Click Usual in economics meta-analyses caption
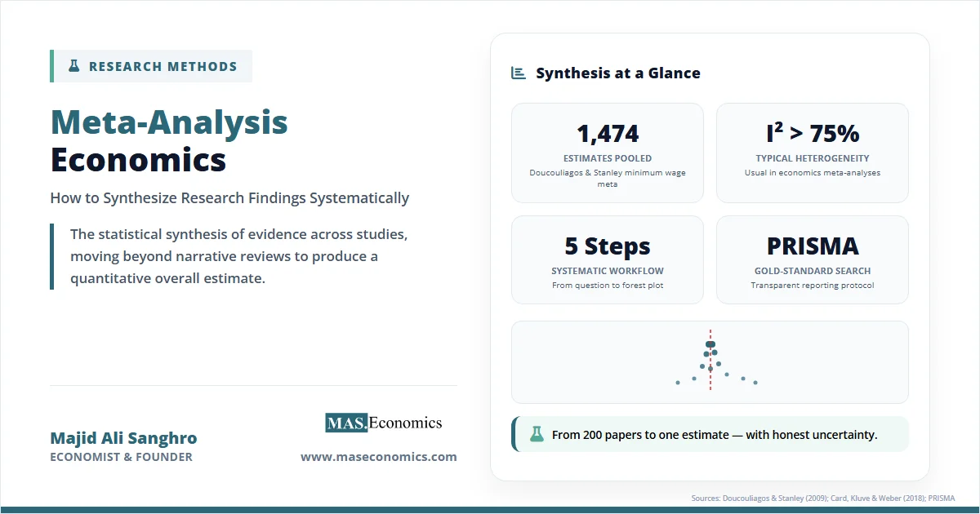Viewport: 980px width, 514px height. (x=813, y=173)
